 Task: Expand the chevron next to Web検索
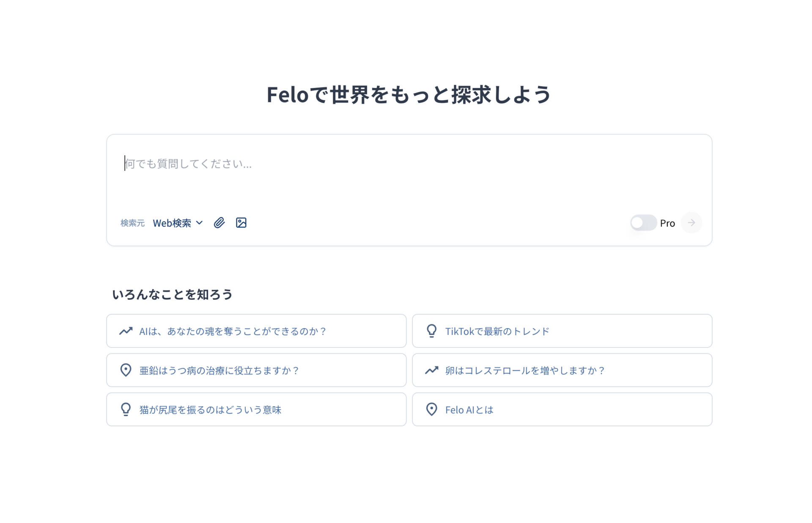click(199, 223)
